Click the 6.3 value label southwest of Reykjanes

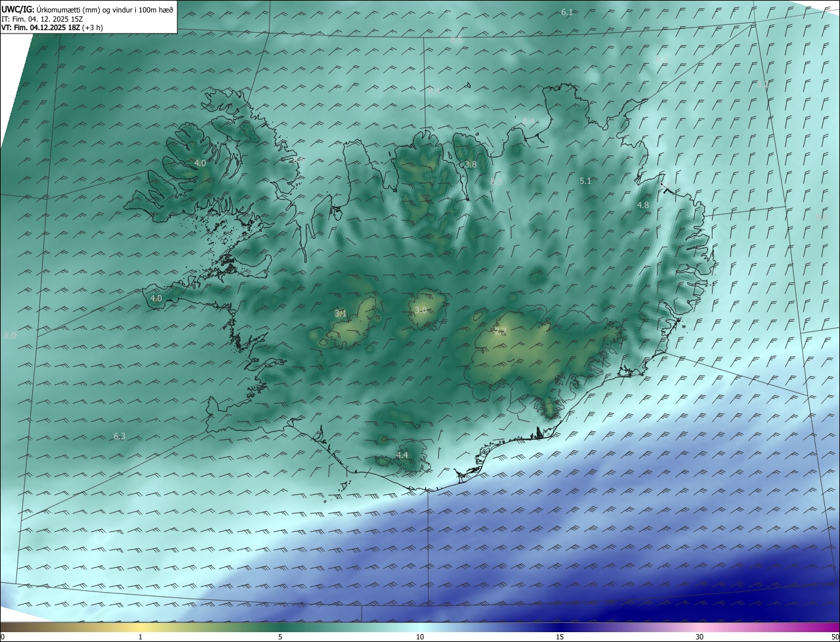(x=119, y=436)
